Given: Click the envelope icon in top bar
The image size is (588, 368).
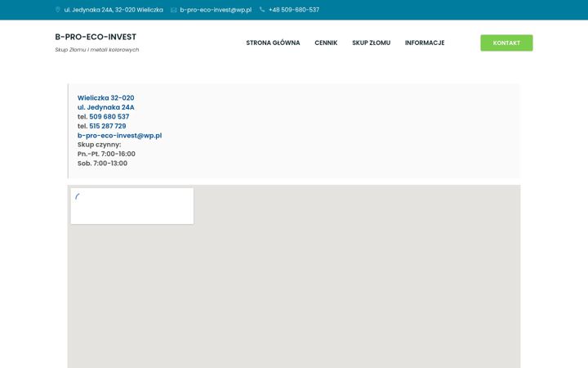Looking at the screenshot, I should (x=174, y=10).
